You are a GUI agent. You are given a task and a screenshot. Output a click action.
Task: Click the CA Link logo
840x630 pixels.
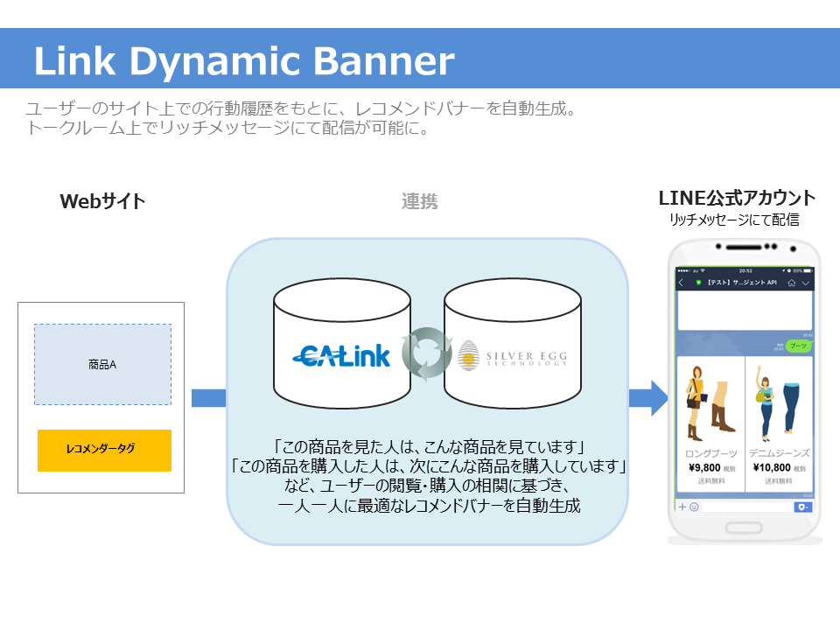342,356
